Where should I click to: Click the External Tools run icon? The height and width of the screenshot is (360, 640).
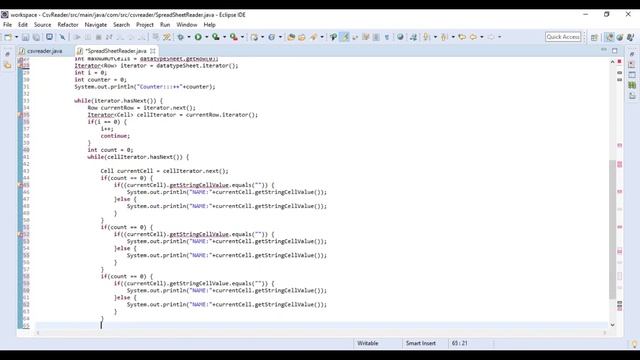(234, 37)
